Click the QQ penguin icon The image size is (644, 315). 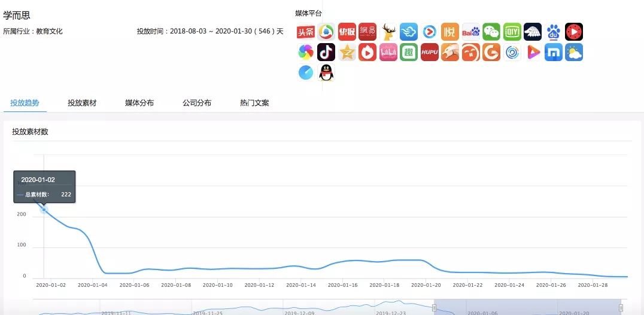coord(326,72)
